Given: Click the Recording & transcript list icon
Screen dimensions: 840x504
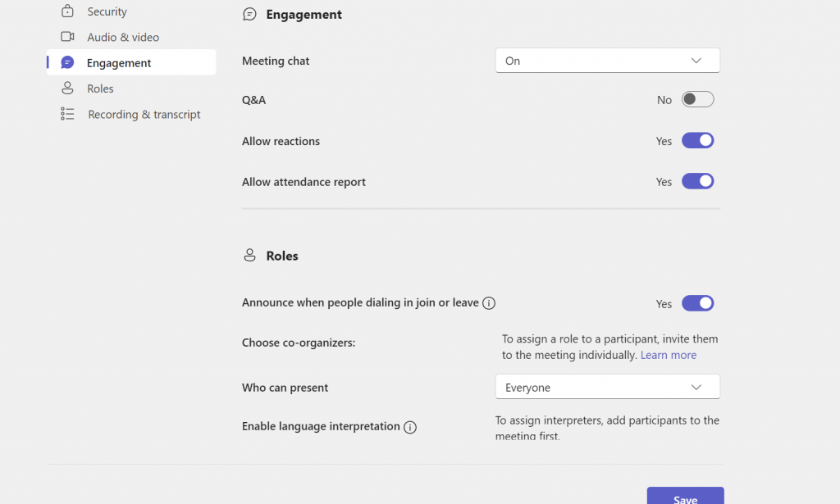Looking at the screenshot, I should click(67, 115).
